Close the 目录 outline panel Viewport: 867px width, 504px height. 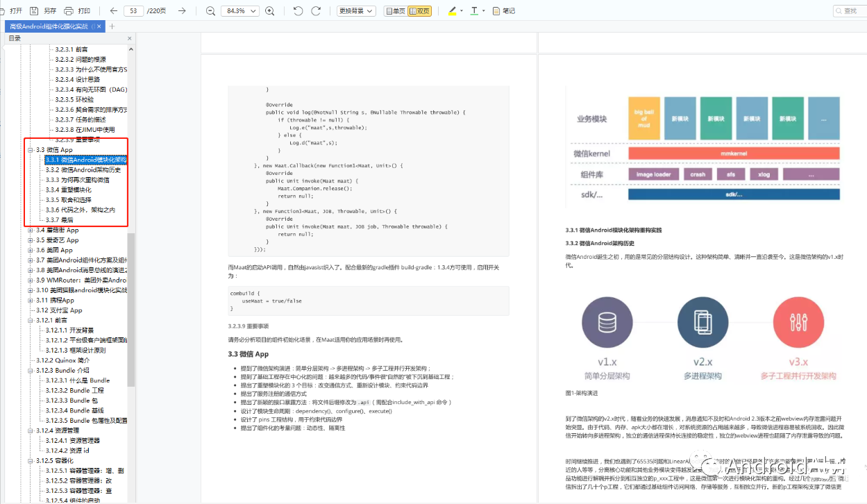tap(130, 39)
